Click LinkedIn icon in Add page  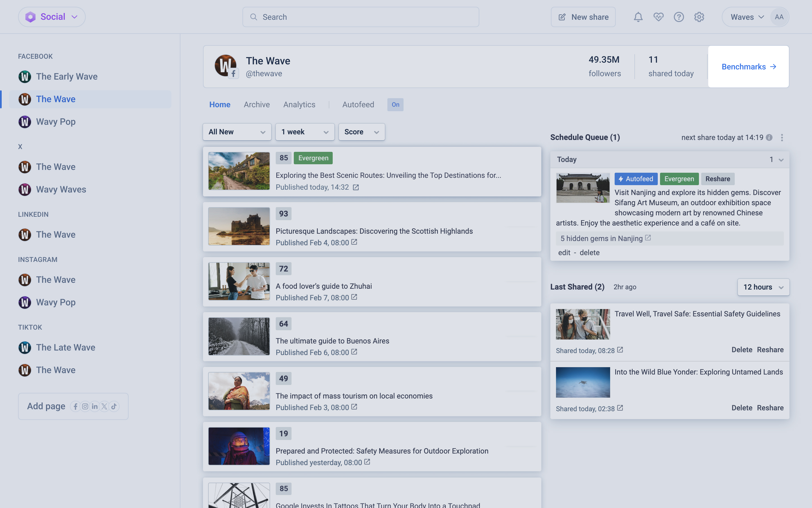[95, 406]
